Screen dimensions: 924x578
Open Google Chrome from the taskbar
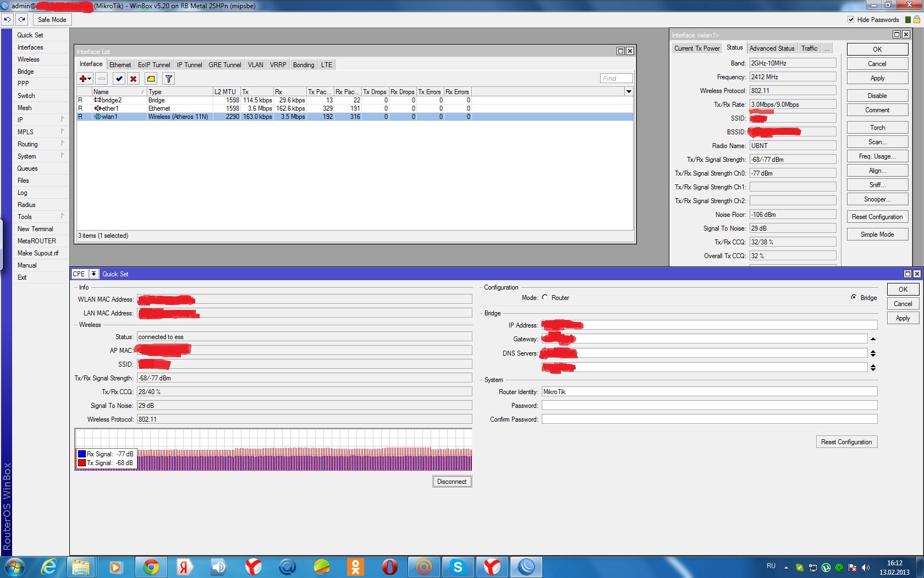click(151, 566)
